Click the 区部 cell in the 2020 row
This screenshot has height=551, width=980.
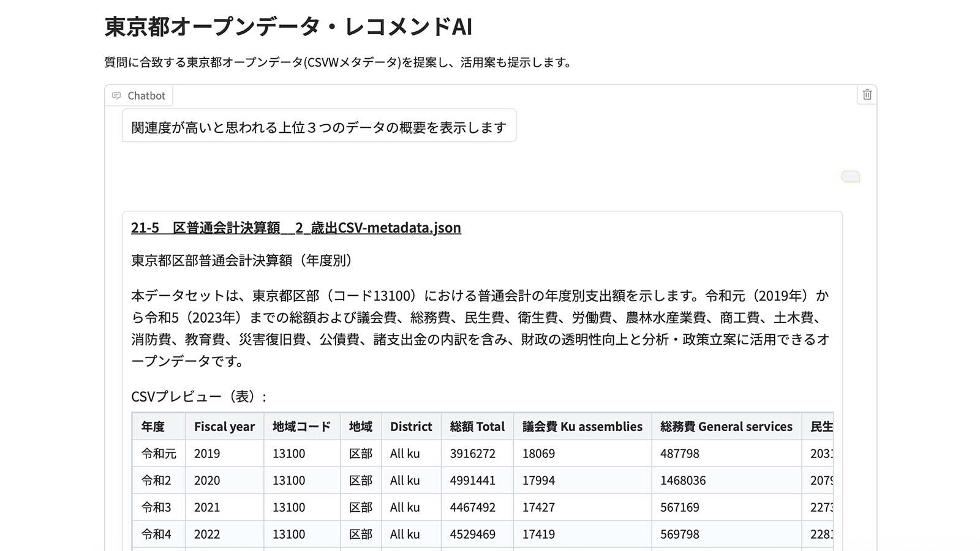(361, 481)
